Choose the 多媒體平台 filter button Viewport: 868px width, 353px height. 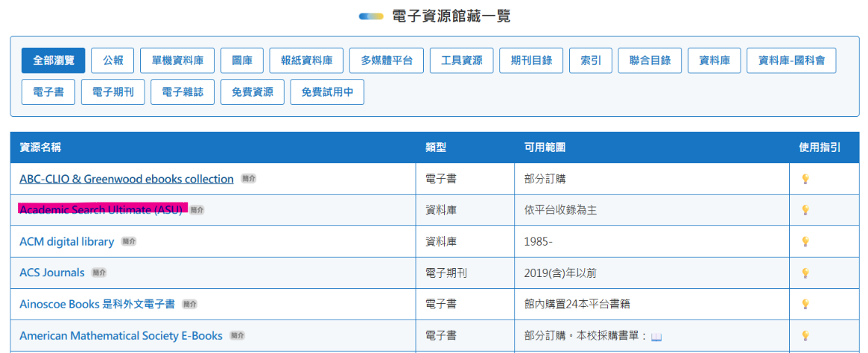[387, 60]
